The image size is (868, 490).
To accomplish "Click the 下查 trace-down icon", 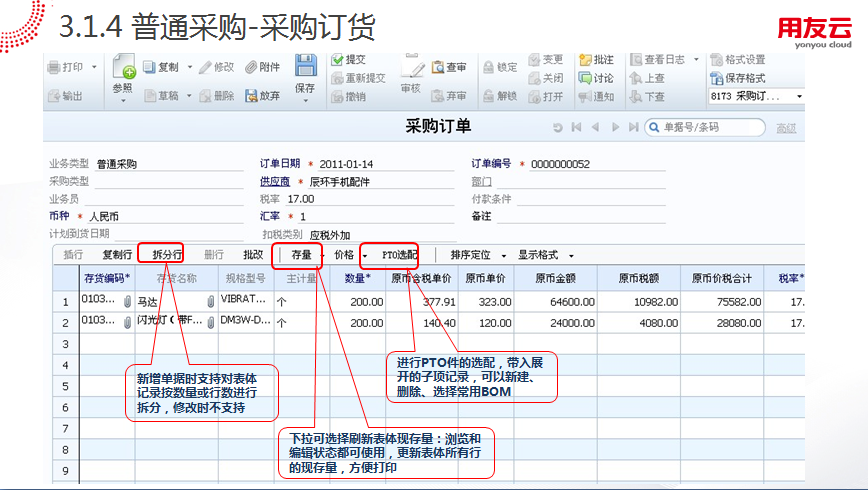I will click(636, 97).
